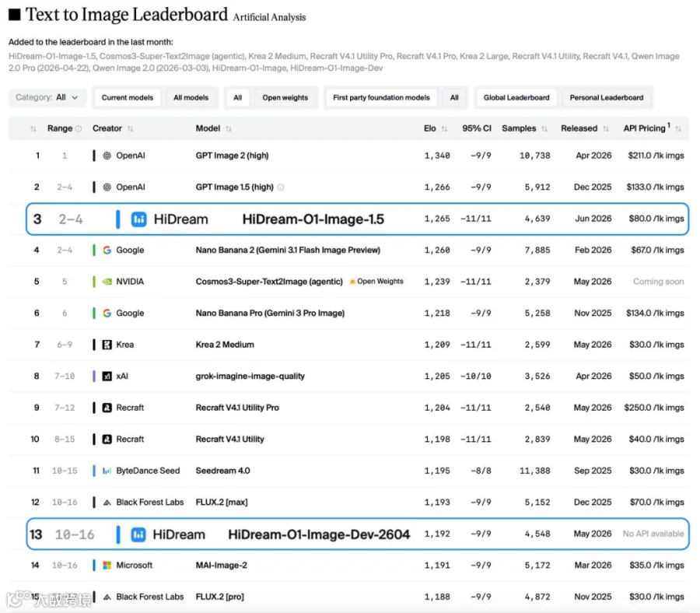This screenshot has height=613, width=700.
Task: Click the Samples value 11,388
Action: 535,471
